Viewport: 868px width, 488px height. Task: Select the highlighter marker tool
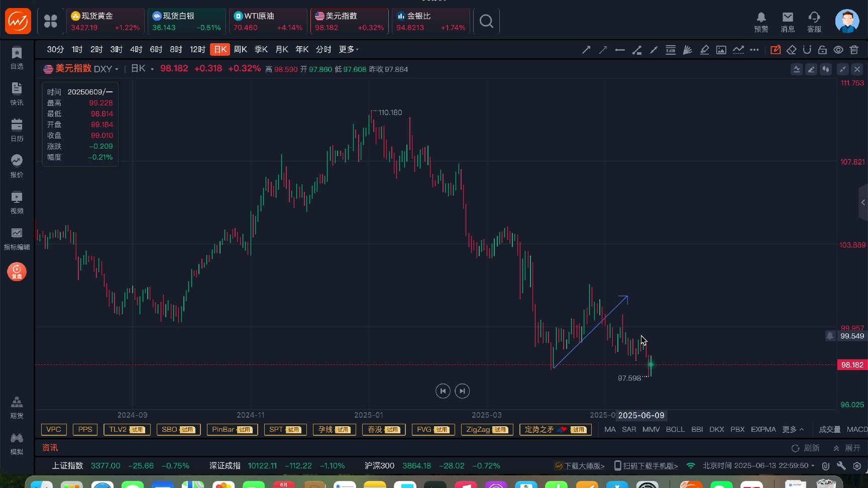[x=704, y=50]
